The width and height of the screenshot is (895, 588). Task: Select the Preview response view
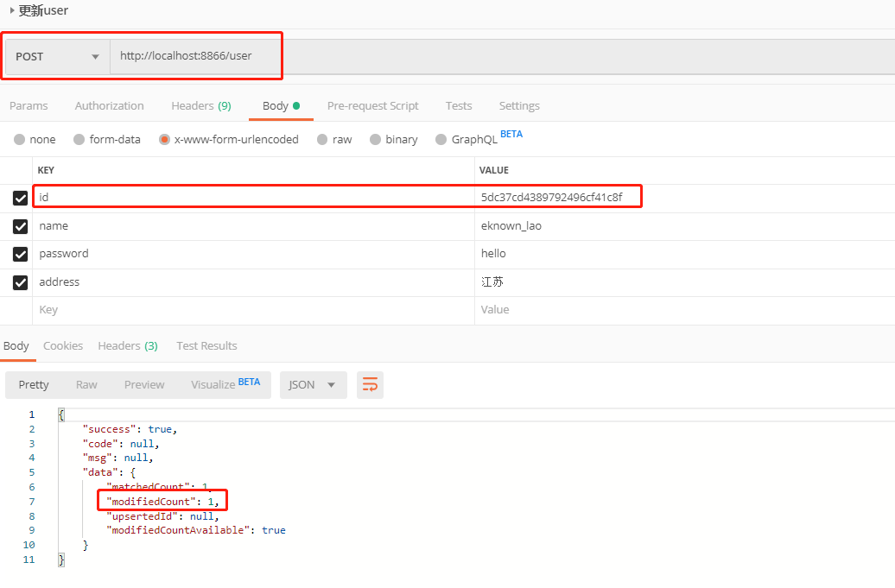[x=144, y=385]
